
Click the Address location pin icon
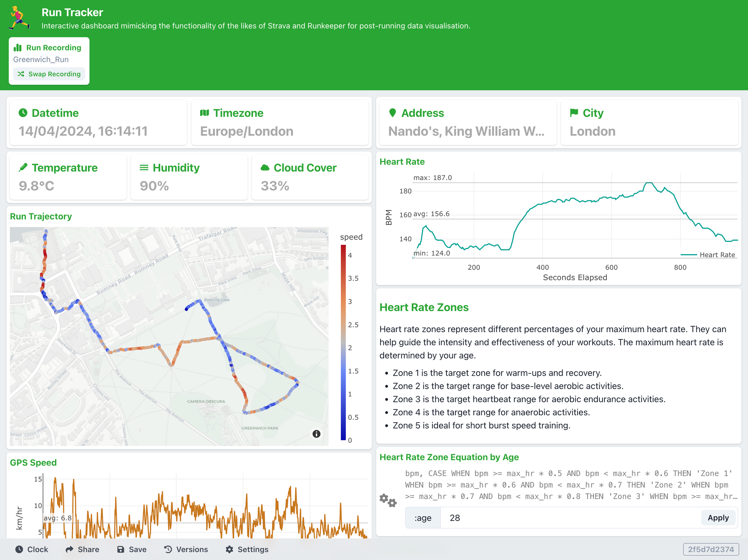point(392,113)
